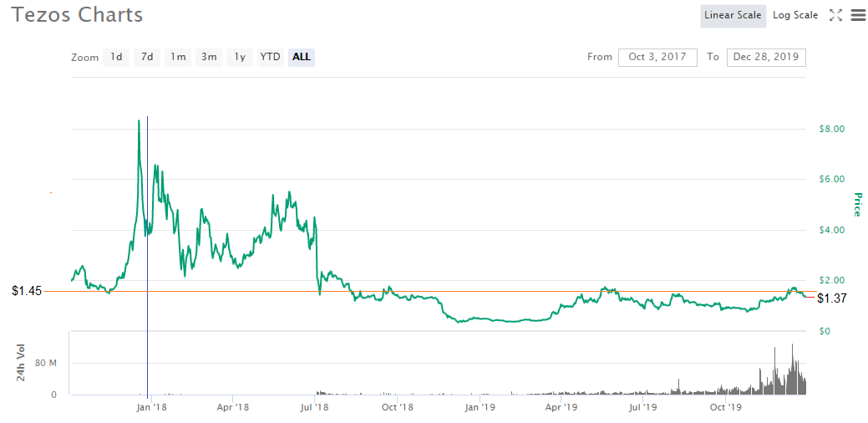Set zoom range to 7d
Image resolution: width=868 pixels, height=423 pixels.
click(147, 57)
